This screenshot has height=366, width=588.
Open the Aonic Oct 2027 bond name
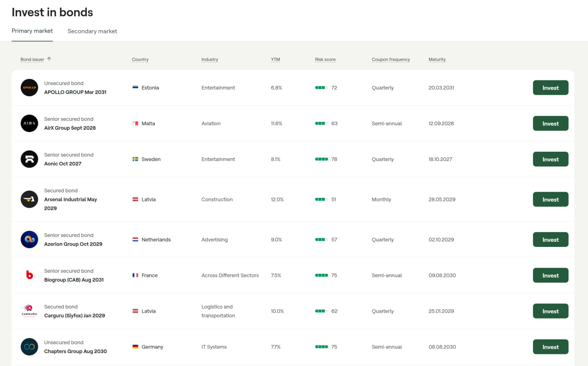coord(62,164)
